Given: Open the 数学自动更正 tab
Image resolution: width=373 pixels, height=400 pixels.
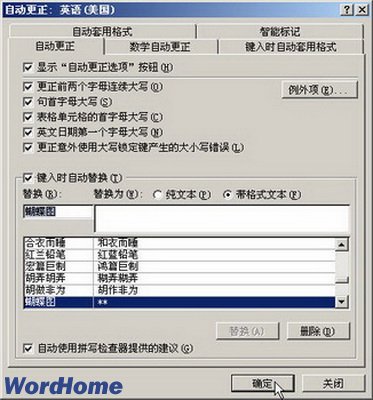Looking at the screenshot, I should (x=160, y=46).
